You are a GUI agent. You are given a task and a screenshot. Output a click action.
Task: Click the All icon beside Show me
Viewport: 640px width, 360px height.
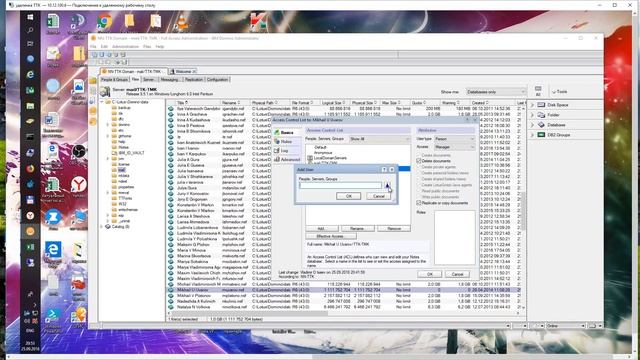coord(538,91)
